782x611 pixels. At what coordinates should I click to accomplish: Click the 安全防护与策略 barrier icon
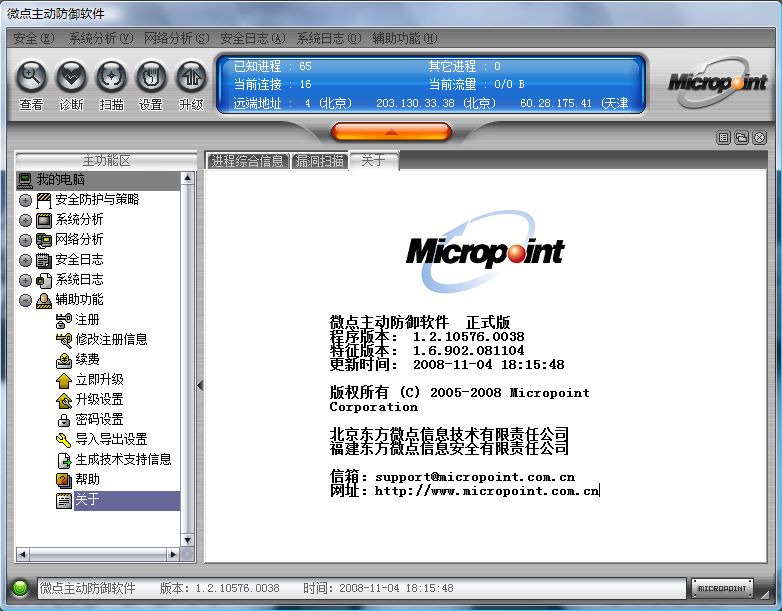(44, 201)
